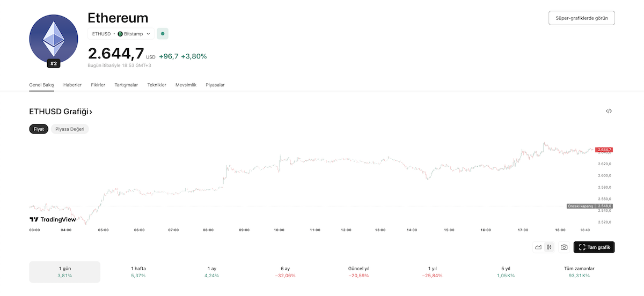Open the Fikirler tab
The image size is (644, 296).
[x=98, y=85]
